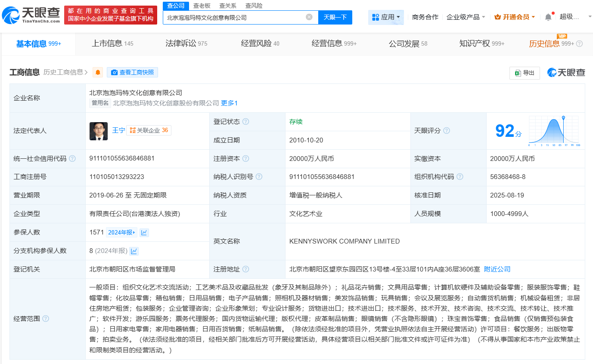This screenshot has height=364, width=593.
Task: Click the orange alert bell beside 历史工商信息
Action: [x=97, y=72]
